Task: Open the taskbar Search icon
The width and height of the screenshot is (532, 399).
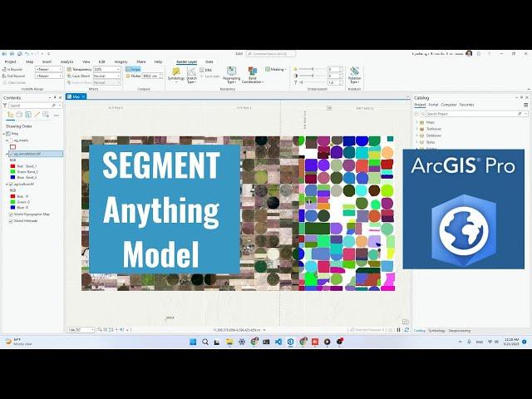Action: point(205,342)
